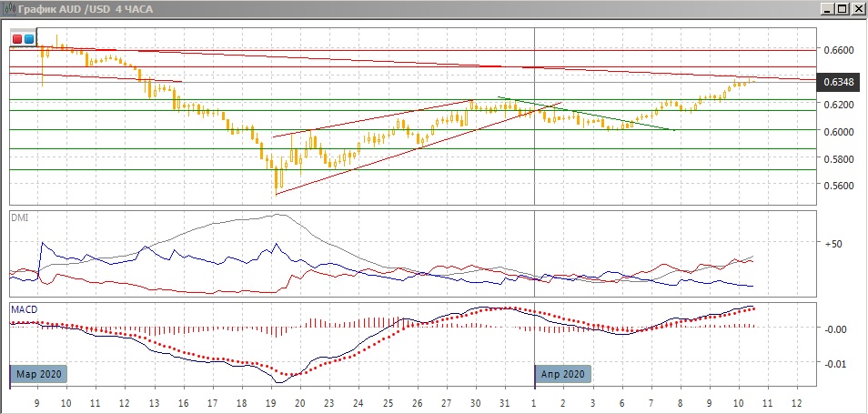Jump to the Мар 2020 month marker
This screenshot has height=414, width=868.
(x=40, y=374)
